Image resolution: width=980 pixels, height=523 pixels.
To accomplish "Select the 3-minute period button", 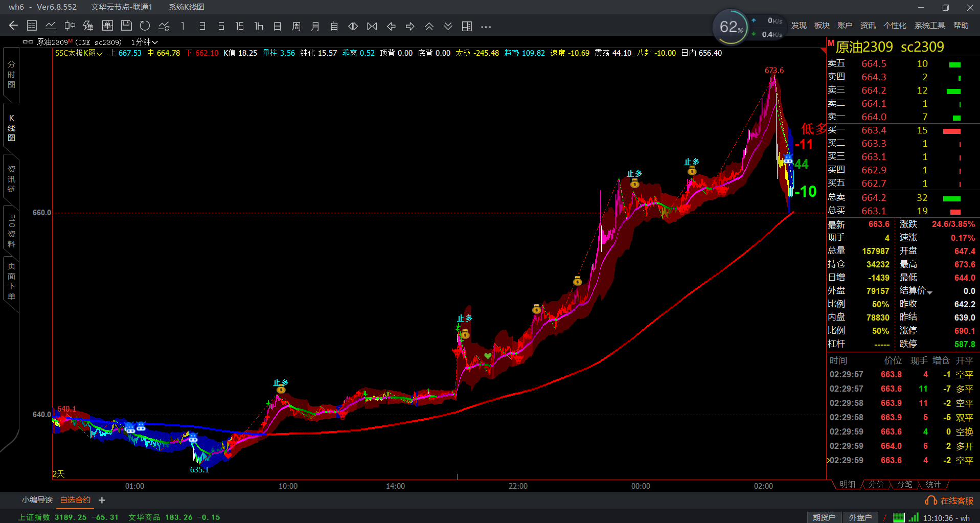I will [x=202, y=26].
